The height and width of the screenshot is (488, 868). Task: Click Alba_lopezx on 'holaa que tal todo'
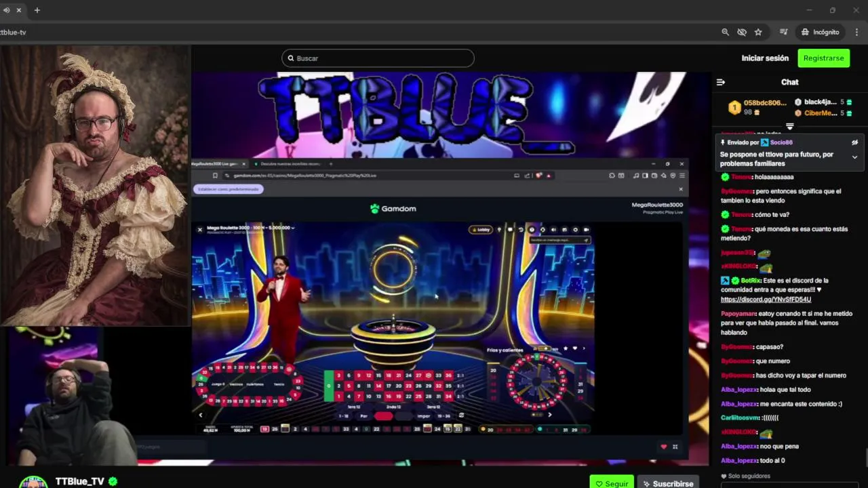coord(738,390)
